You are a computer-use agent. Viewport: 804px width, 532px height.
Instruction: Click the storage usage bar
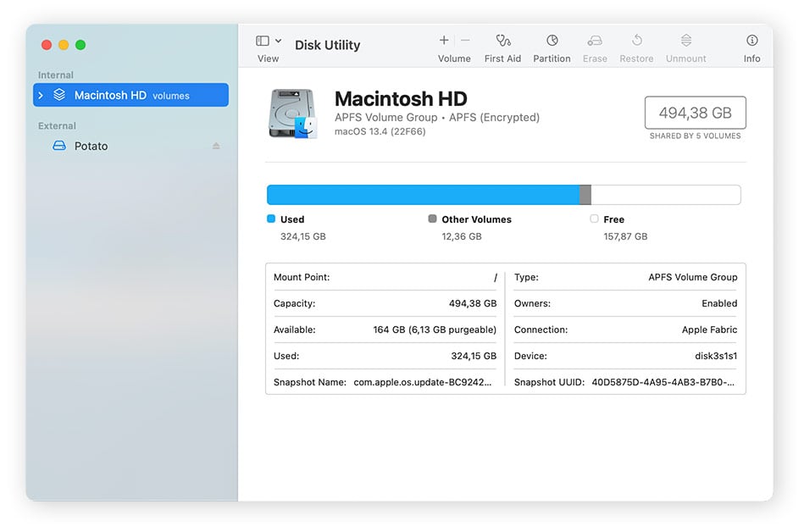503,194
